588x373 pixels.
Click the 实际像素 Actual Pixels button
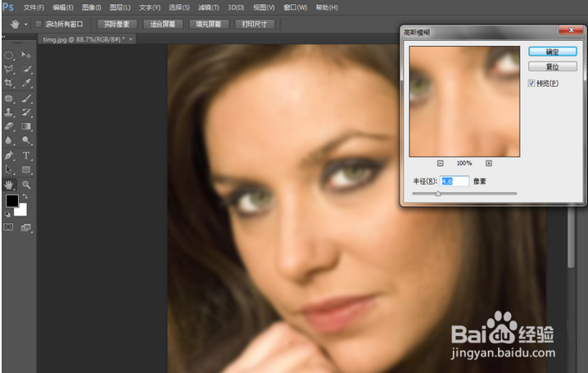click(x=116, y=25)
